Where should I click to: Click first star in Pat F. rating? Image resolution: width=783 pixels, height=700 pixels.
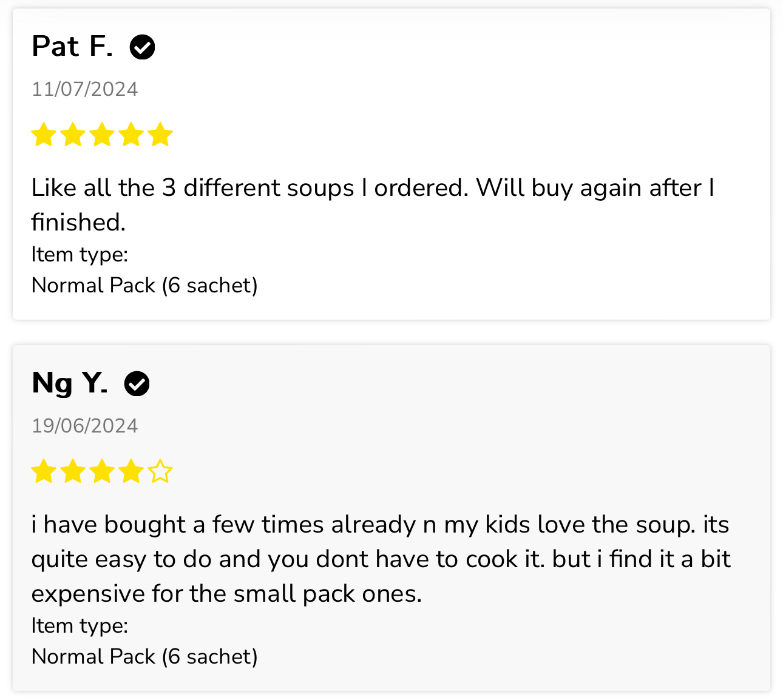(x=44, y=135)
